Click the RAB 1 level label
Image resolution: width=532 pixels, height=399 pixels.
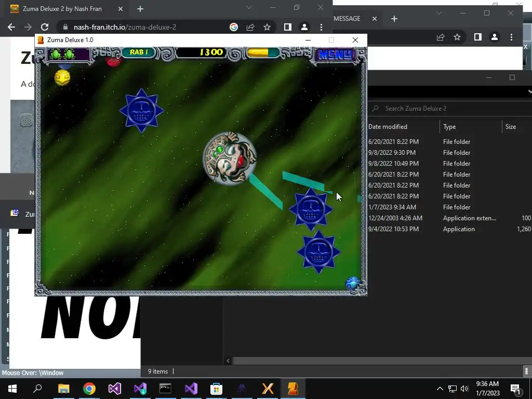pos(138,52)
